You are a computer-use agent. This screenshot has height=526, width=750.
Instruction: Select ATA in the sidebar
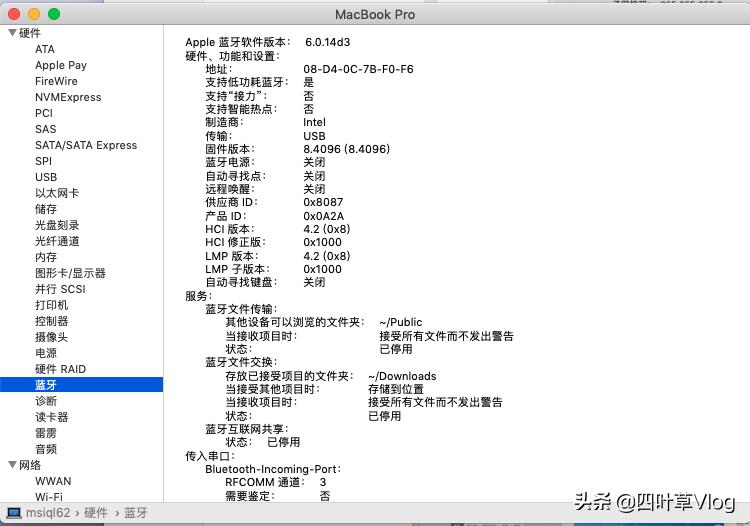pos(45,49)
